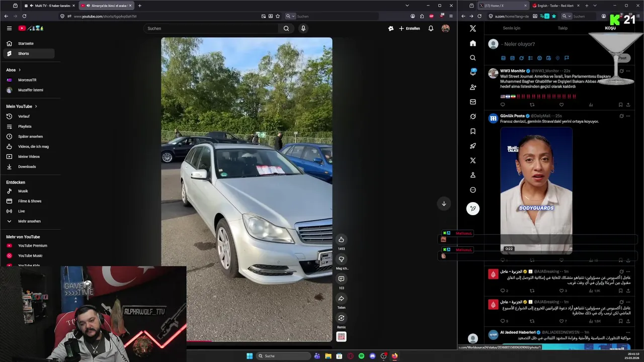This screenshot has height=362, width=644.
Task: Switch to English - Tzofar - Red Alert tab
Action: pyautogui.click(x=555, y=6)
